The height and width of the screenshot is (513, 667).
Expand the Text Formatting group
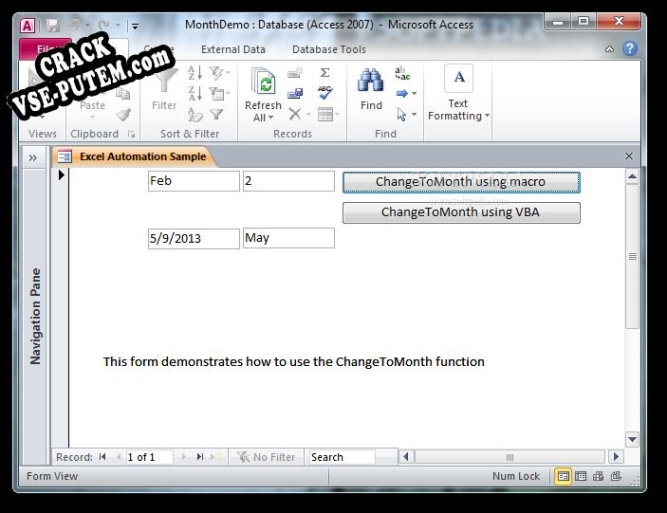(459, 94)
